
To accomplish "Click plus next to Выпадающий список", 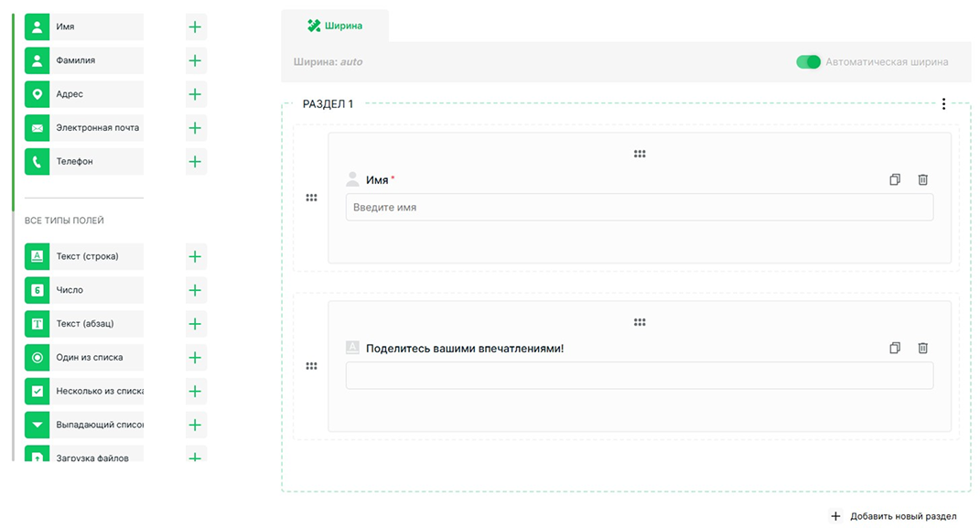I will [x=195, y=425].
